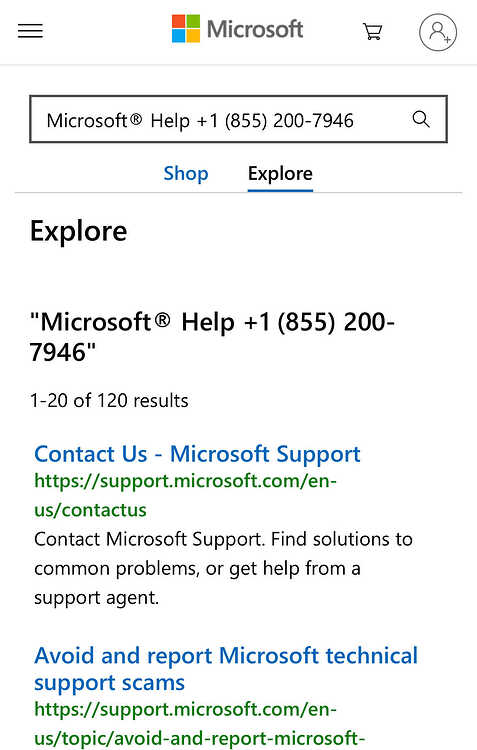Click the Contact Microsoft Support description text
This screenshot has width=477, height=750.
click(223, 568)
